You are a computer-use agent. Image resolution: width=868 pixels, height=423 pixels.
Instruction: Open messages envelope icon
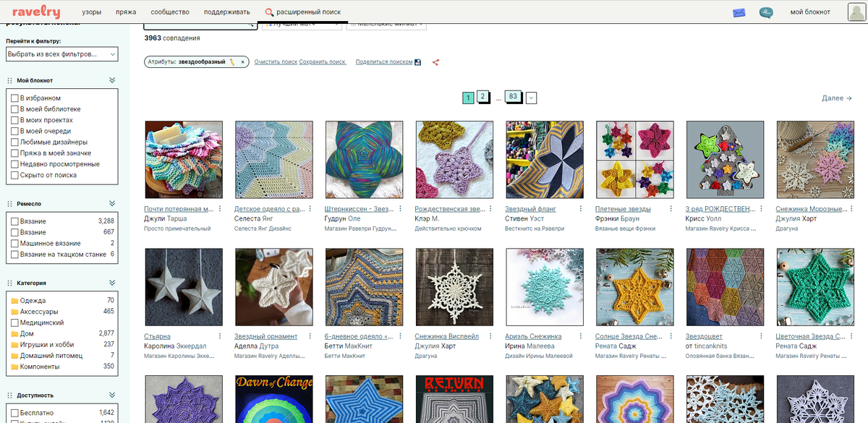click(739, 12)
